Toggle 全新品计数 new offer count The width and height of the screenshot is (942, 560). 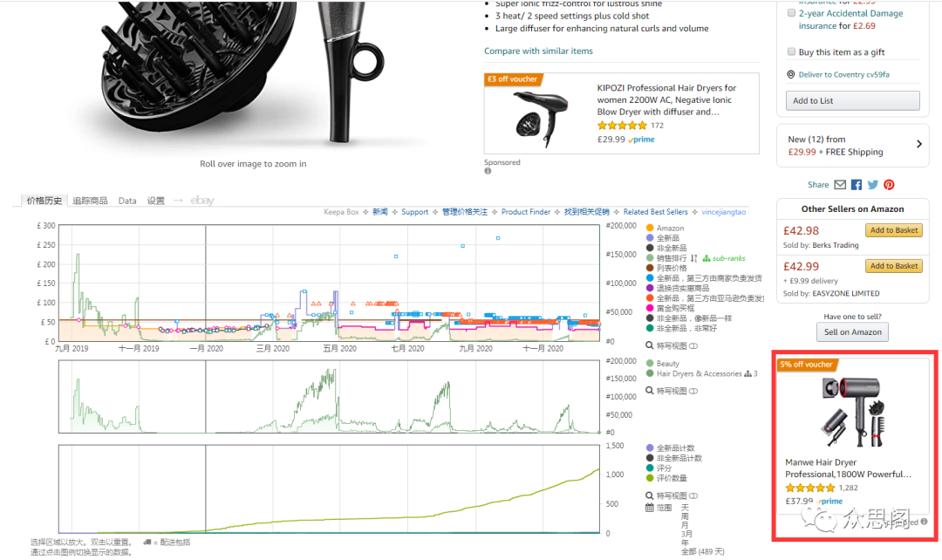[x=650, y=448]
